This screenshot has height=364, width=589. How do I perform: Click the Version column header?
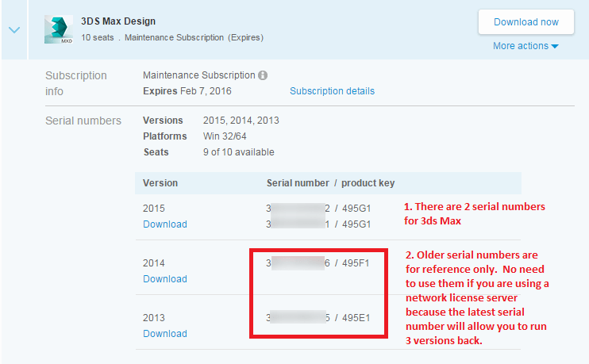160,183
